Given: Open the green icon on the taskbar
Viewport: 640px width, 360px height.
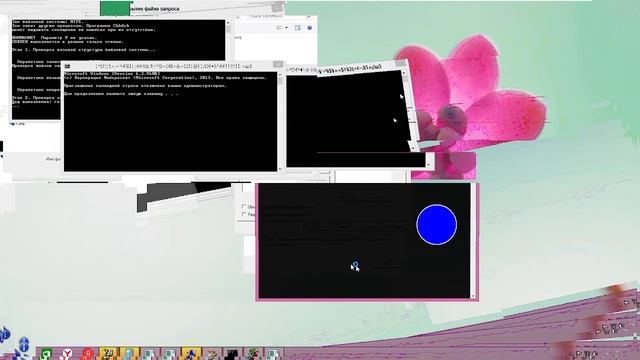Looking at the screenshot, I should (46, 353).
